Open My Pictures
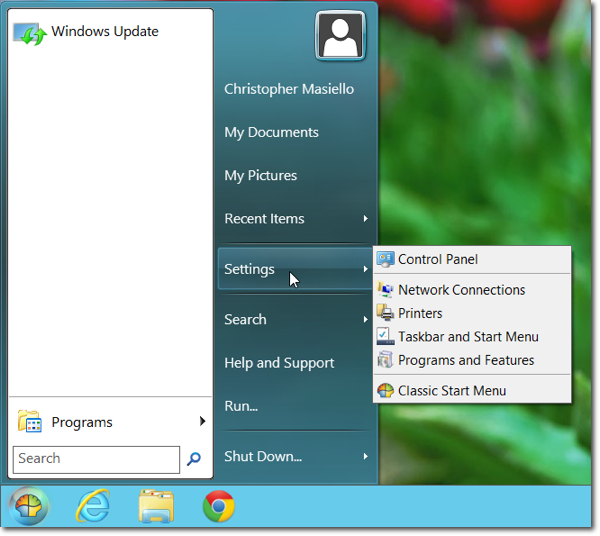Screen dimensions: 600x536 coord(261,176)
